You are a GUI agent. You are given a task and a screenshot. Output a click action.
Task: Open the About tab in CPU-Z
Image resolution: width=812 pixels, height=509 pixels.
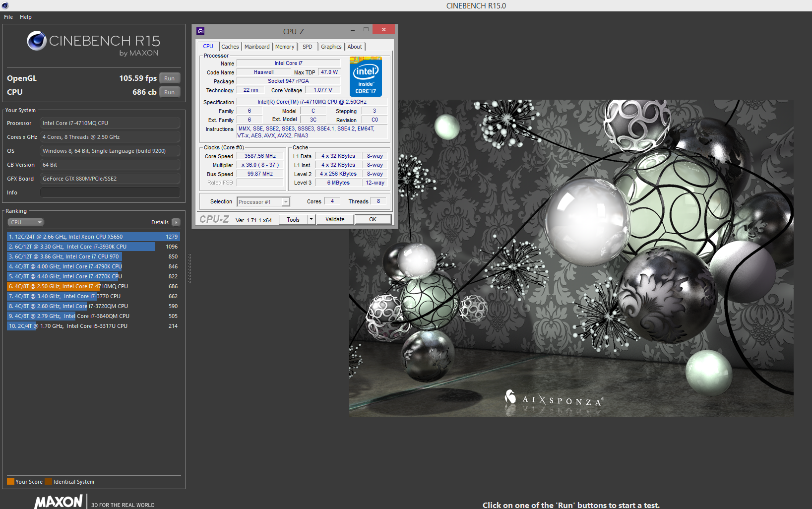pyautogui.click(x=355, y=47)
